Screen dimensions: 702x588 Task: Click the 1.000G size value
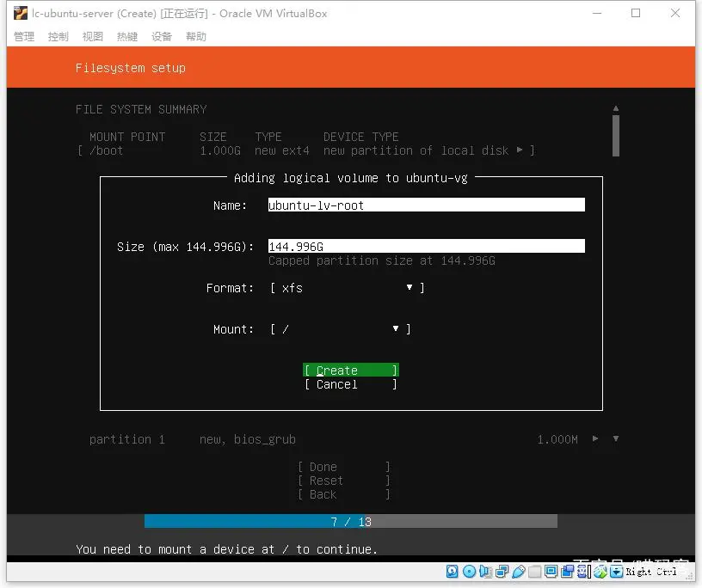pos(220,150)
